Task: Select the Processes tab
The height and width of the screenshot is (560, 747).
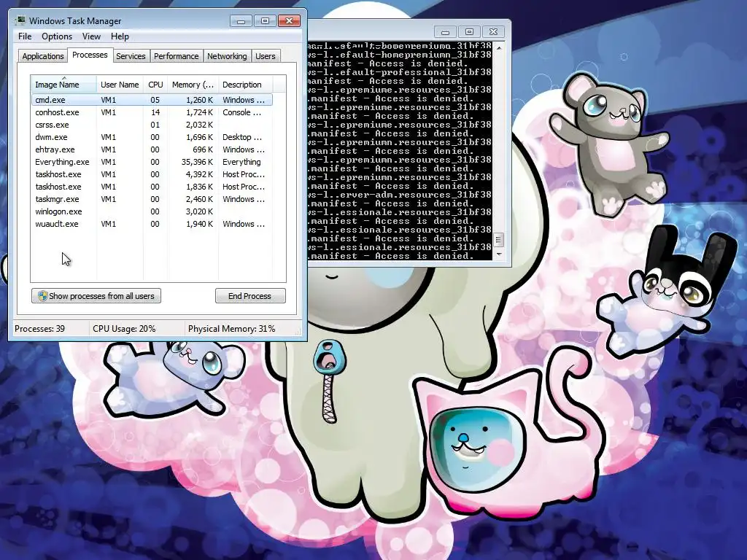Action: click(x=90, y=55)
